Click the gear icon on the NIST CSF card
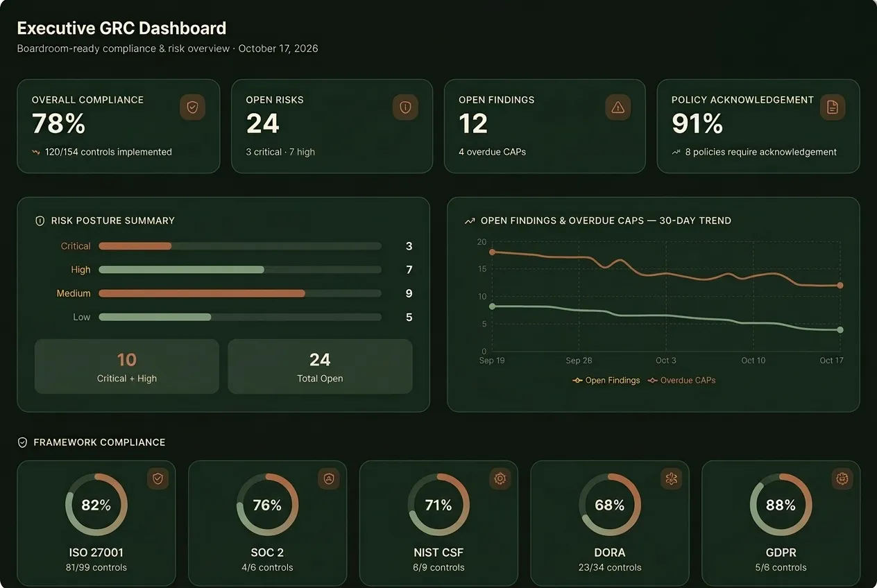 pos(500,478)
